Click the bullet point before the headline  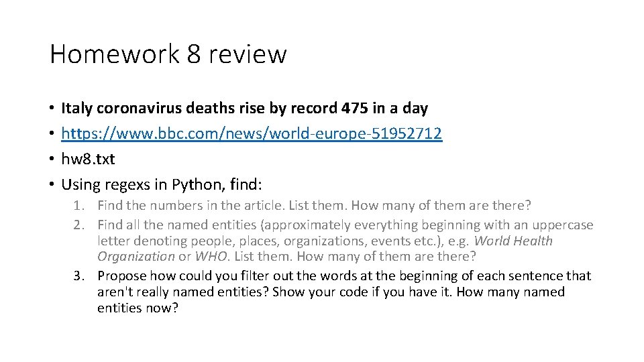tap(51, 108)
